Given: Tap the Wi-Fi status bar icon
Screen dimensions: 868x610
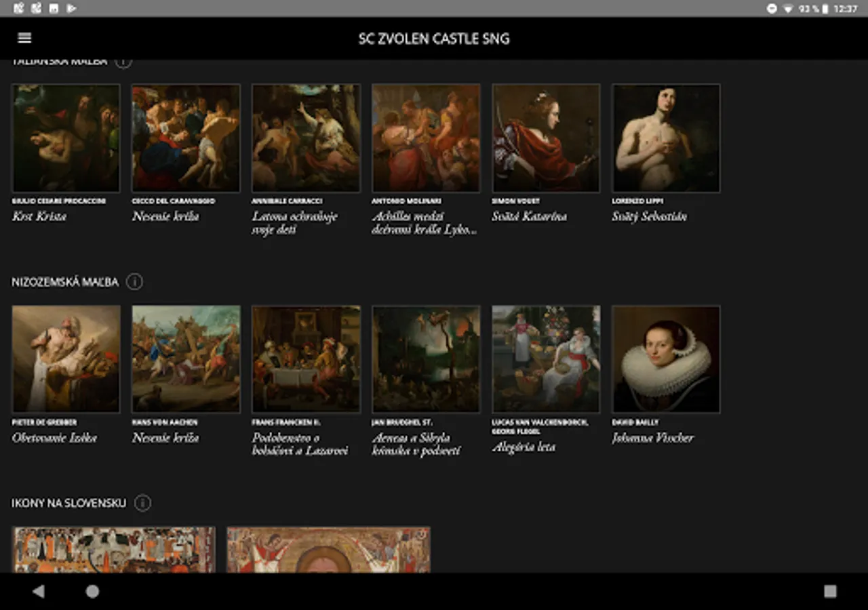Looking at the screenshot, I should (x=788, y=9).
